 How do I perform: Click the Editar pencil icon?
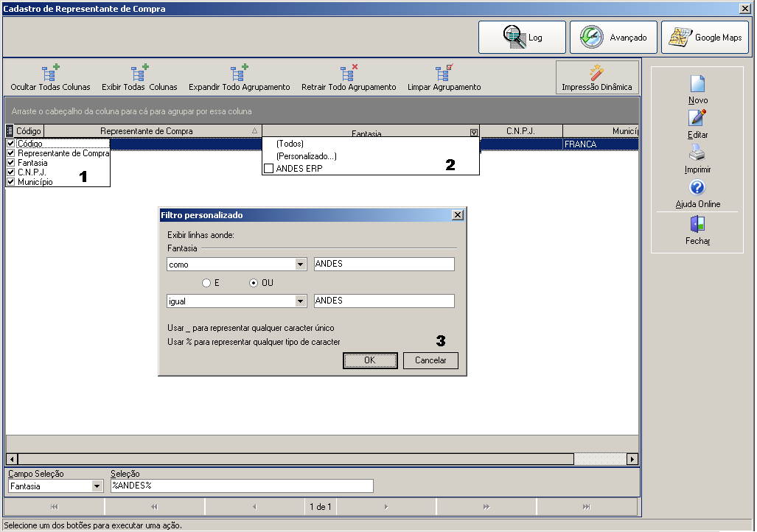[x=697, y=118]
